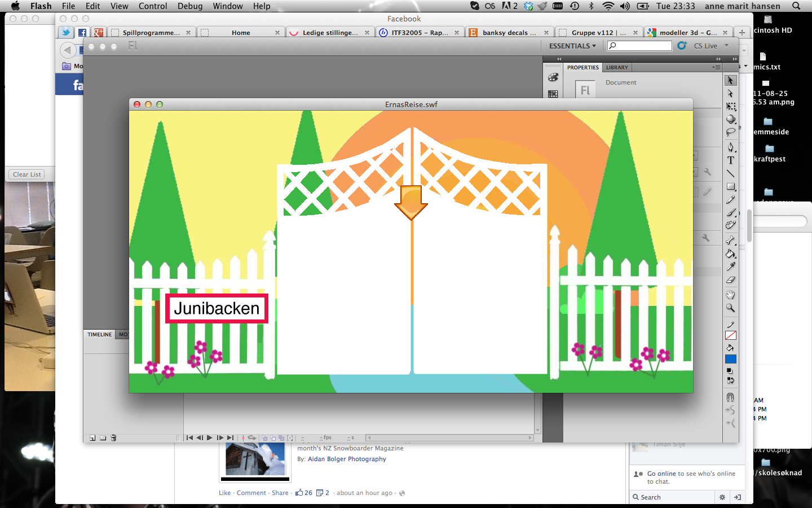The image size is (812, 508).
Task: Open the ESSENTIALS workspace dropdown
Action: click(571, 46)
